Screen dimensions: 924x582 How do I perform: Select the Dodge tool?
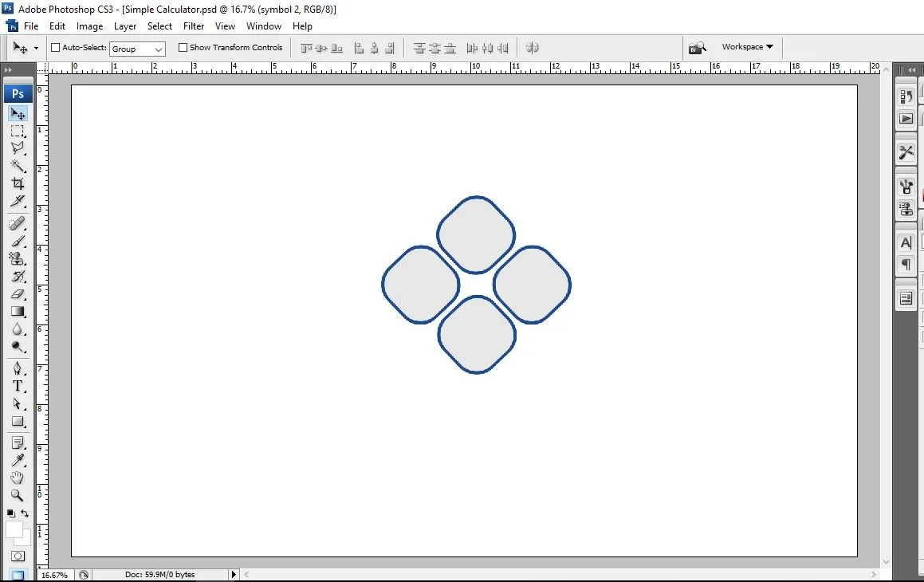[x=18, y=346]
